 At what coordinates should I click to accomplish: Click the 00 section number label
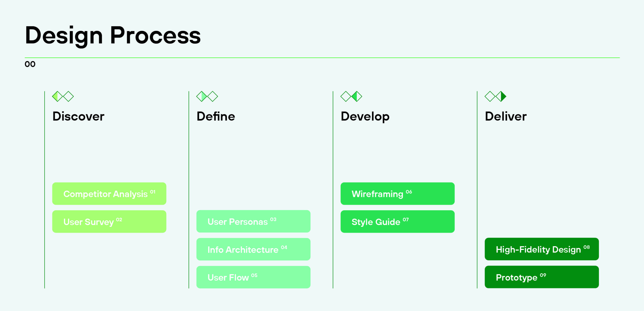30,64
